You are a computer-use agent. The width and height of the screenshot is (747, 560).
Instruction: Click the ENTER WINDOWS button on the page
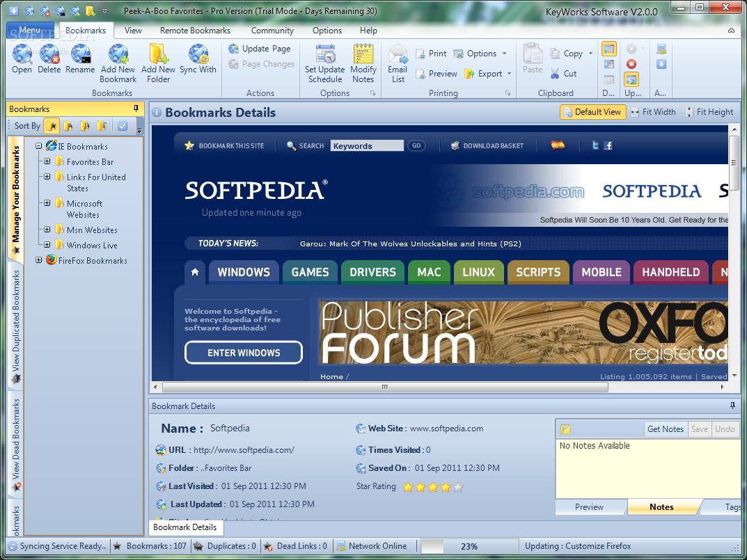tap(244, 353)
